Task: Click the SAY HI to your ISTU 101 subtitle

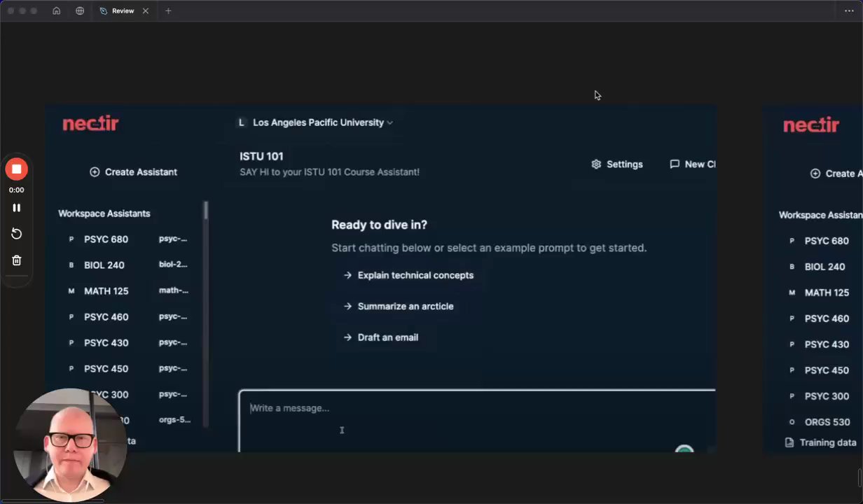Action: 329,171
